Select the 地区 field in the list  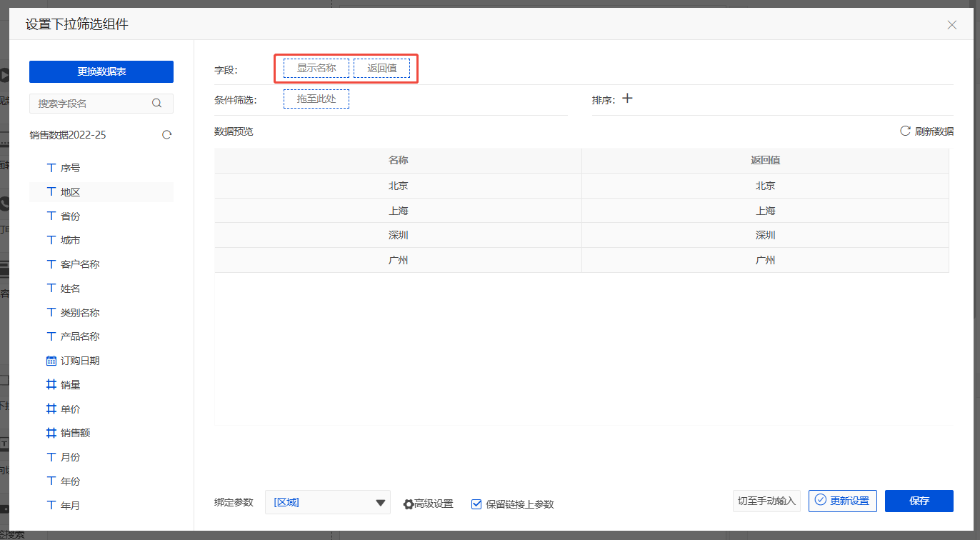71,192
